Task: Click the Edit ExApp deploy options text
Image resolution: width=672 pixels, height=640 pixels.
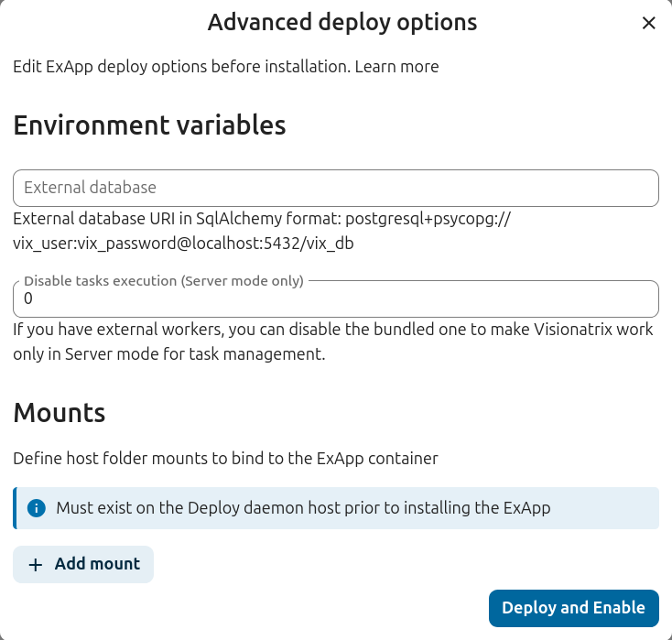Action: click(x=180, y=67)
